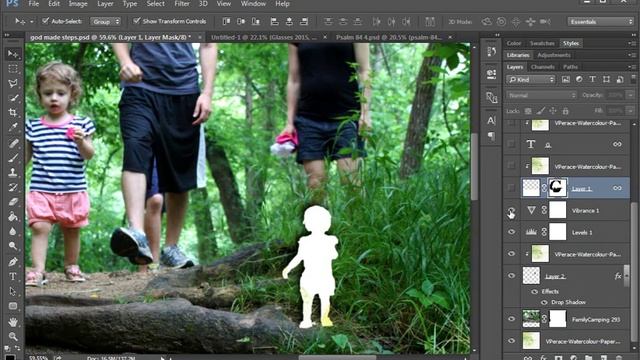The height and width of the screenshot is (360, 640).
Task: Select the Hand tool
Action: tap(13, 322)
